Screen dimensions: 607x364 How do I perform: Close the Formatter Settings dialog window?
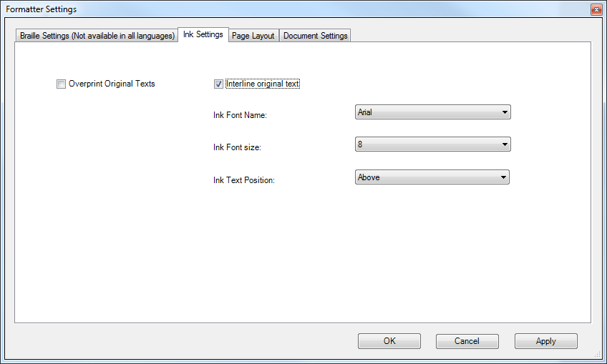pos(596,9)
